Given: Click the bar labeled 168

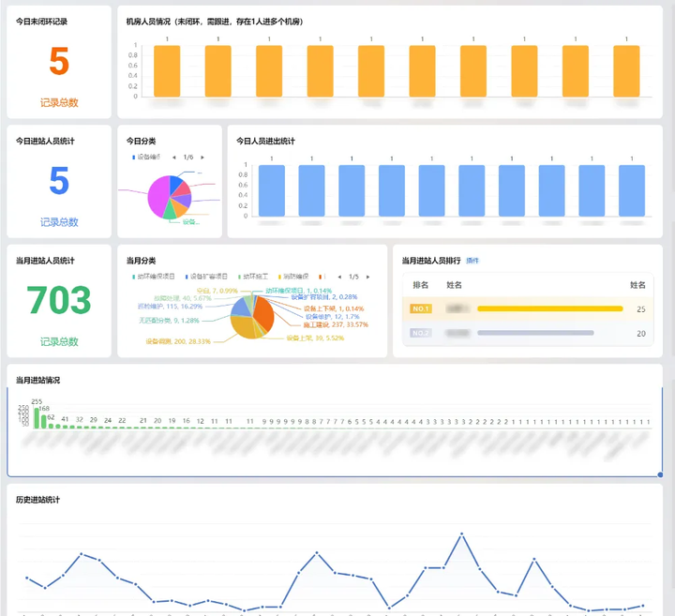Looking at the screenshot, I should click(x=44, y=421).
